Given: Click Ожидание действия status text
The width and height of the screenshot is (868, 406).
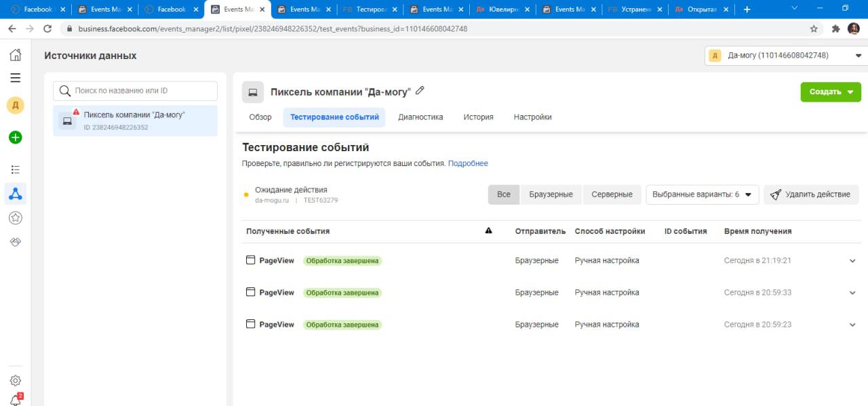Looking at the screenshot, I should coord(291,190).
